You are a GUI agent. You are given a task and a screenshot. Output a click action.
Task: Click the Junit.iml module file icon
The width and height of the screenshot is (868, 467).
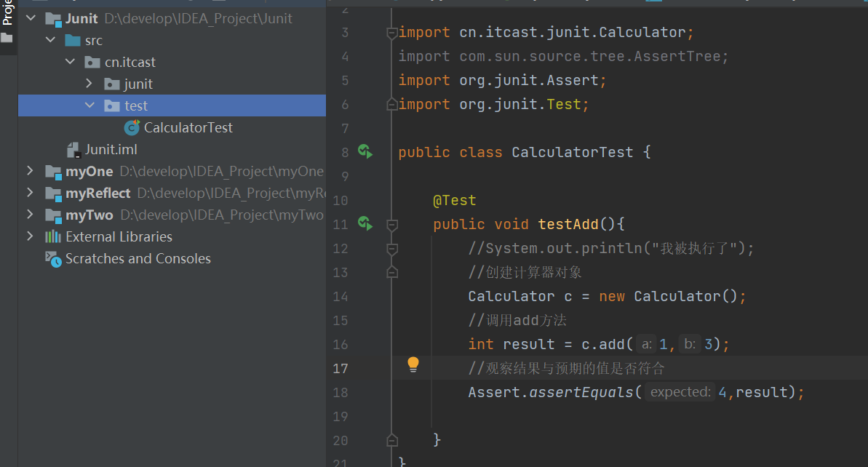[73, 150]
